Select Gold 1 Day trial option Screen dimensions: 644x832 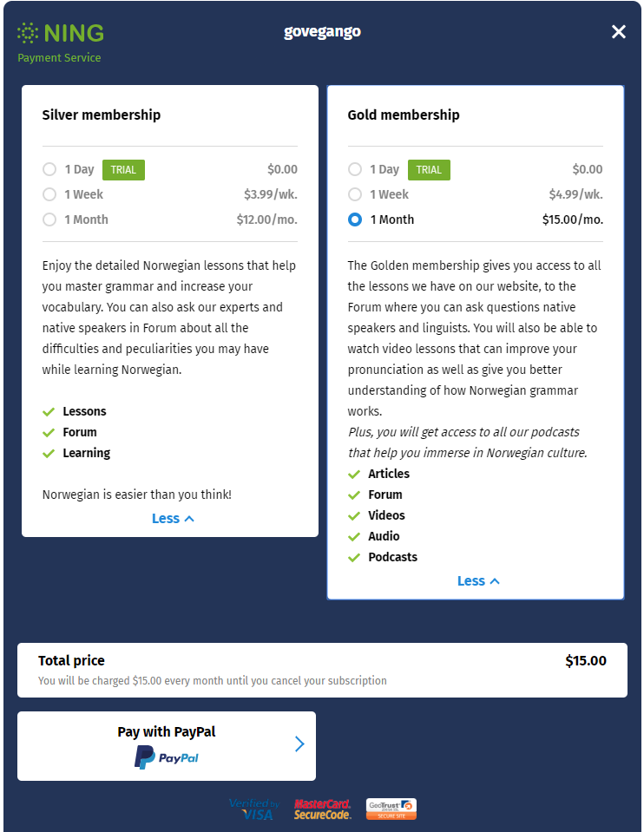tap(355, 169)
